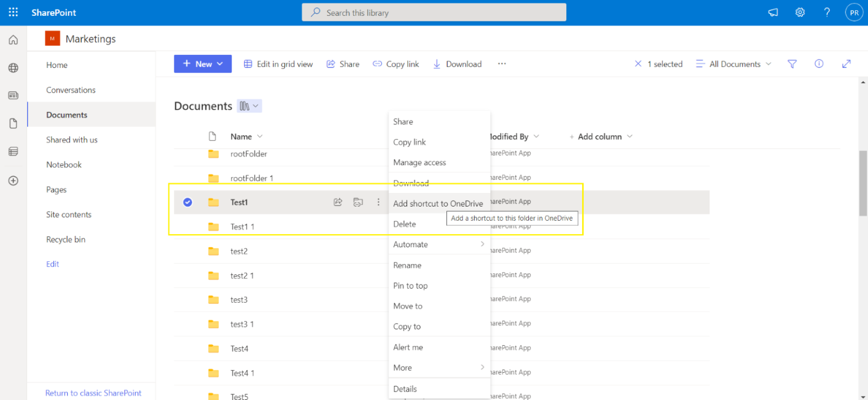The image size is (868, 400).
Task: Click the Share icon on the Test1 row
Action: tap(337, 202)
